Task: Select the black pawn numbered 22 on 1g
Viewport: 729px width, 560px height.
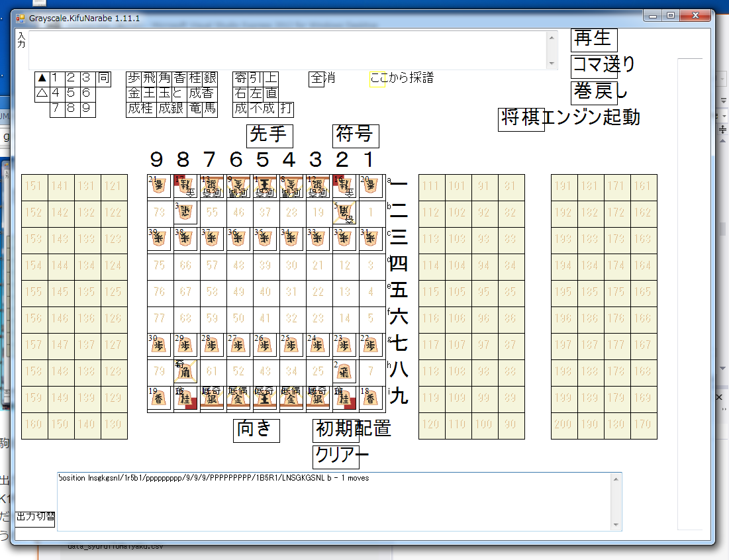Action: tap(371, 345)
